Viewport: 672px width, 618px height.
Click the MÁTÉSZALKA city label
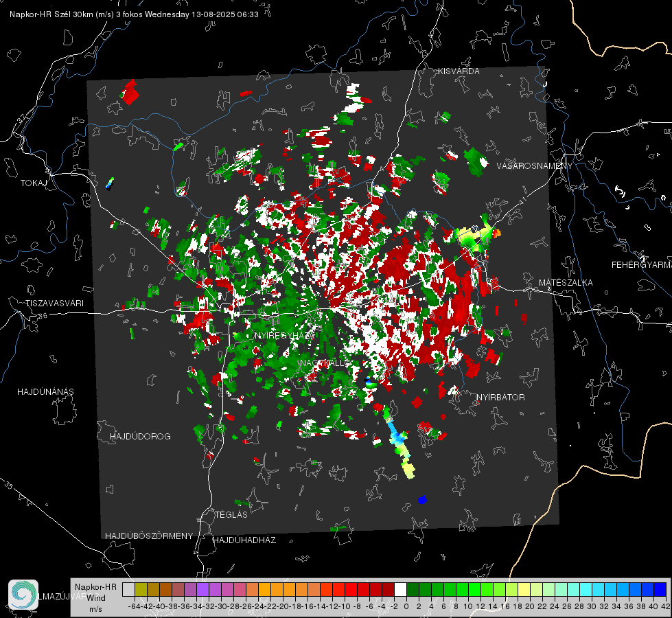(x=566, y=283)
